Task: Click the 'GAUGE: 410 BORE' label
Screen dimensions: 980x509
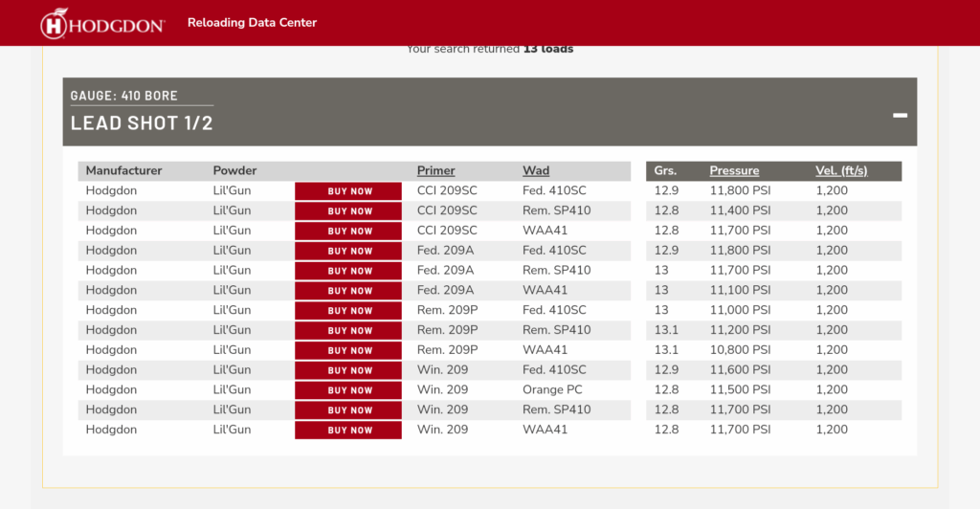Action: [123, 96]
